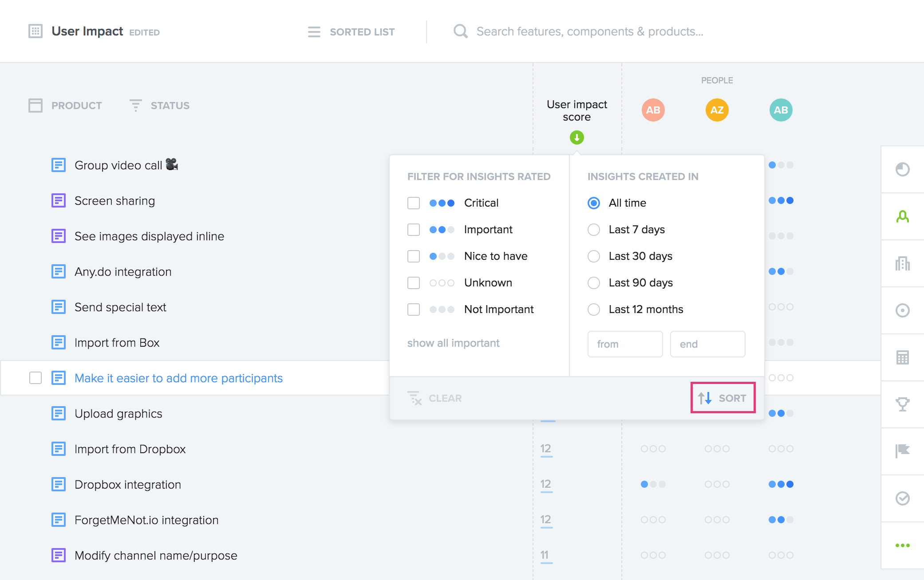Select Last 7 days radio option
Screen dimensions: 924x580
click(593, 230)
